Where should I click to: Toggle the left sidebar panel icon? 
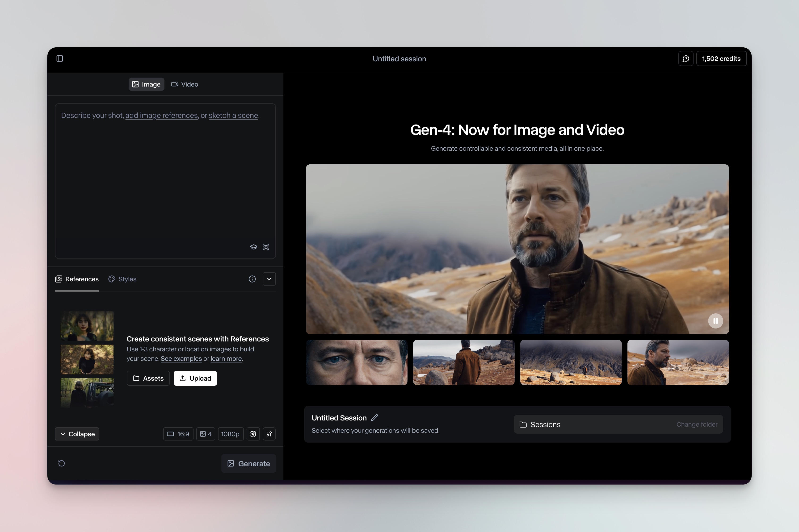point(60,59)
